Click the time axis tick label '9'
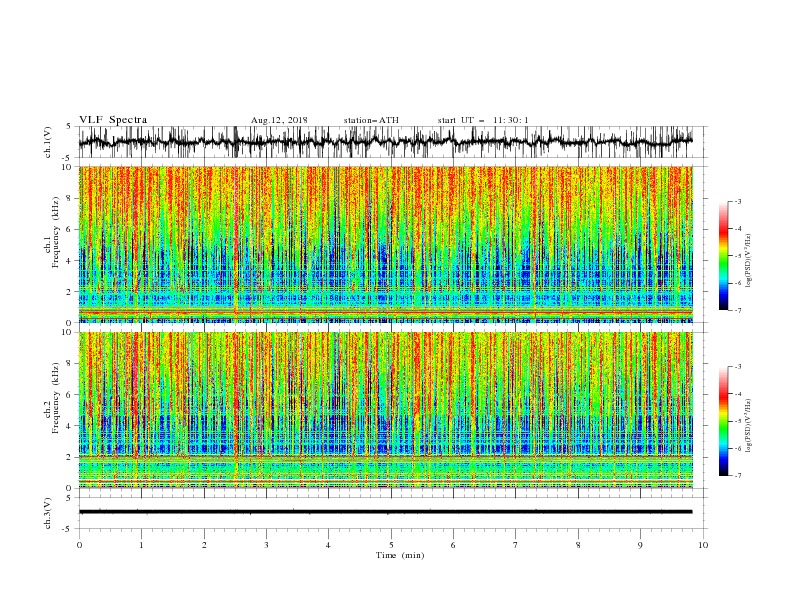Screen dimensions: 792x612 640,545
